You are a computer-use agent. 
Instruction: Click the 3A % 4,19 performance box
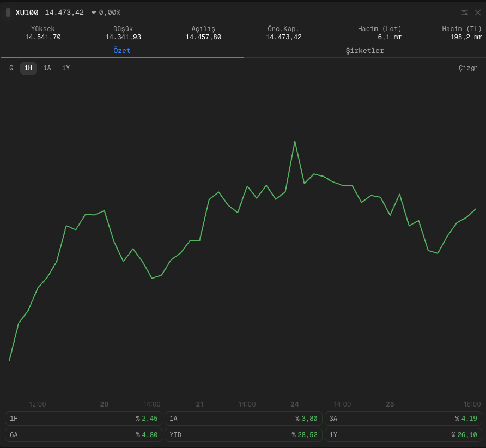coord(403,418)
